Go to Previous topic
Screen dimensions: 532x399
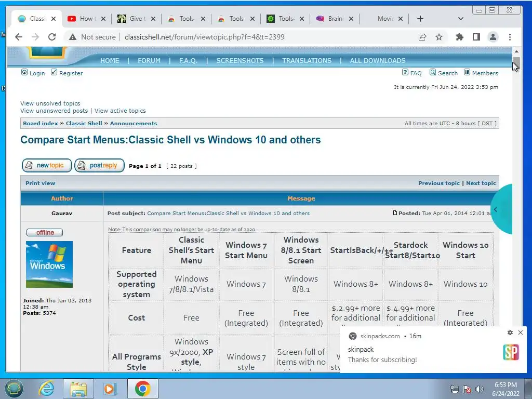(438, 183)
